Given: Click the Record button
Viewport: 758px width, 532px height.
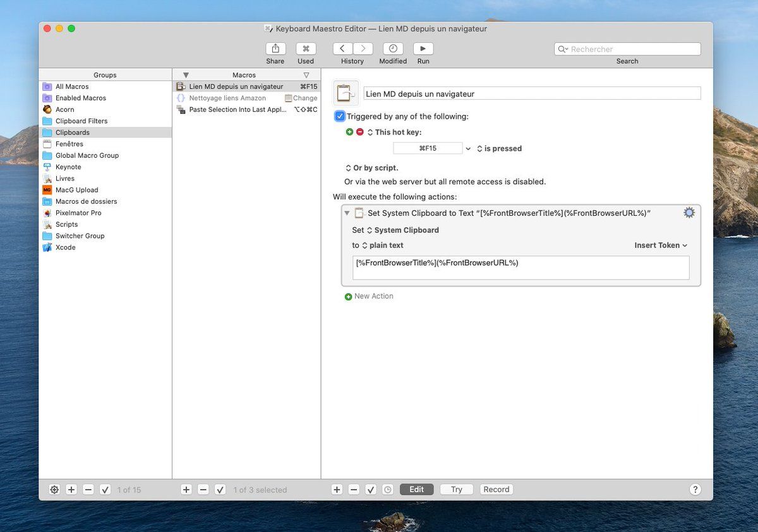Looking at the screenshot, I should tap(496, 489).
